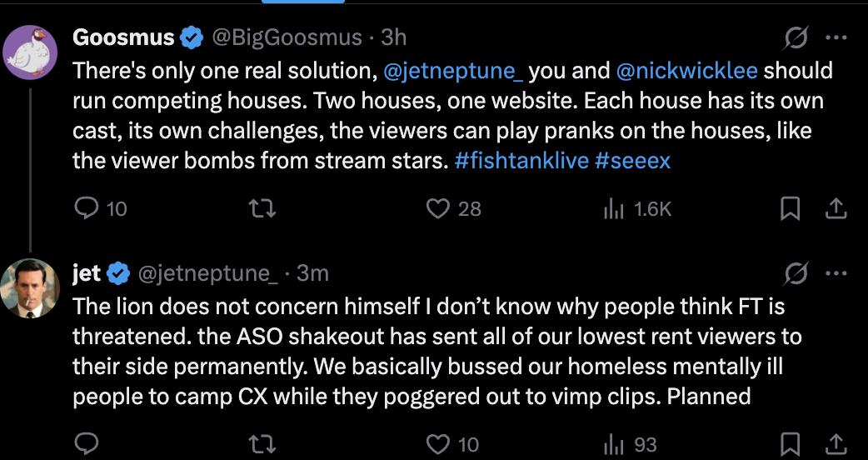Open Goosmus goose profile picture
The height and width of the screenshot is (460, 868).
[31, 52]
